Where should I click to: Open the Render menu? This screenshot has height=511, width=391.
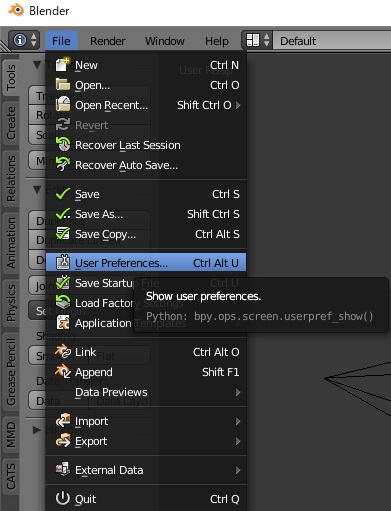click(x=108, y=41)
